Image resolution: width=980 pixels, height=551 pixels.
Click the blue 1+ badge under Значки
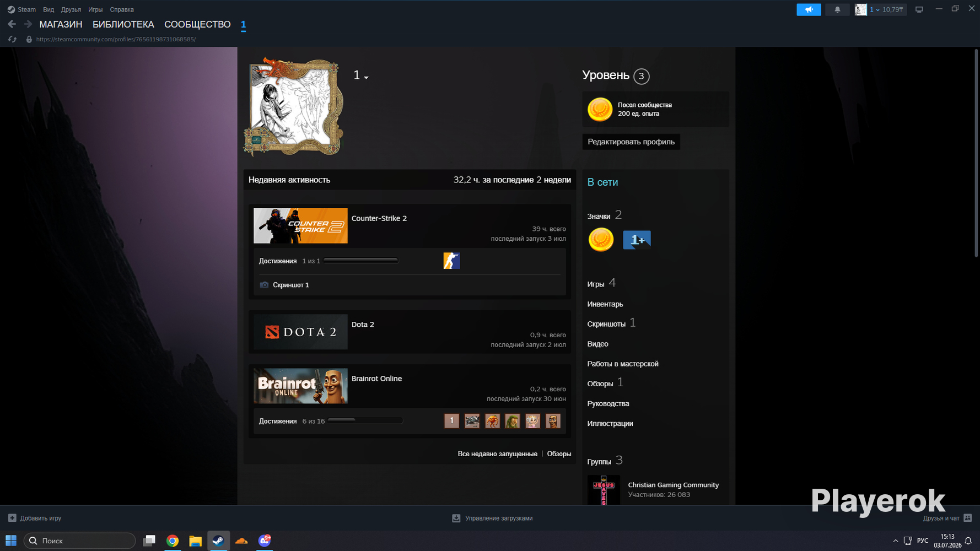tap(637, 240)
